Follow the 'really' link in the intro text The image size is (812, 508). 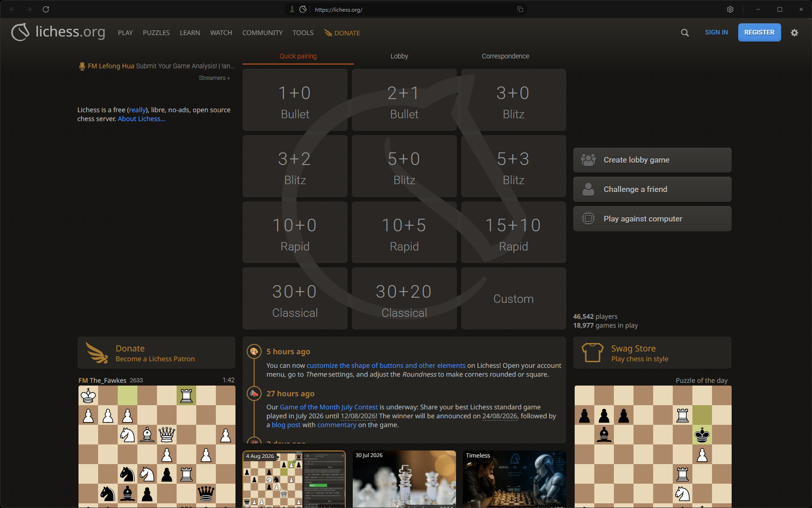pyautogui.click(x=137, y=110)
